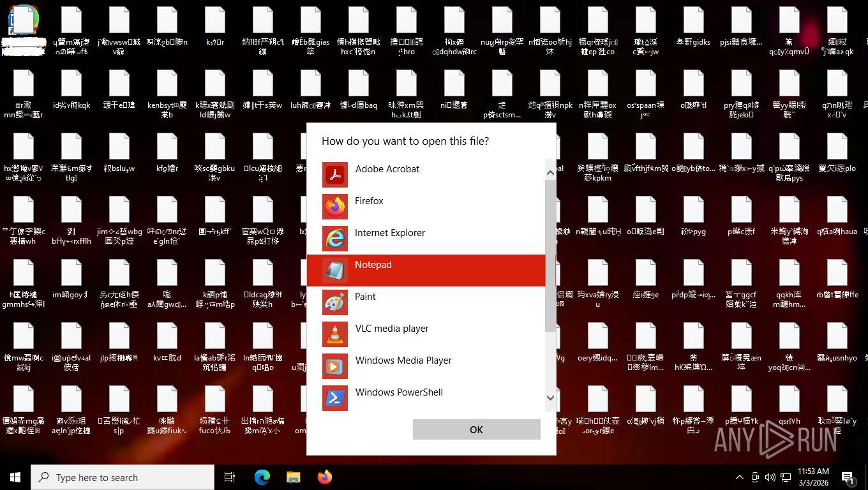Select desktop file starting with 'luh'
Viewport: 868px width, 490px height.
311,89
